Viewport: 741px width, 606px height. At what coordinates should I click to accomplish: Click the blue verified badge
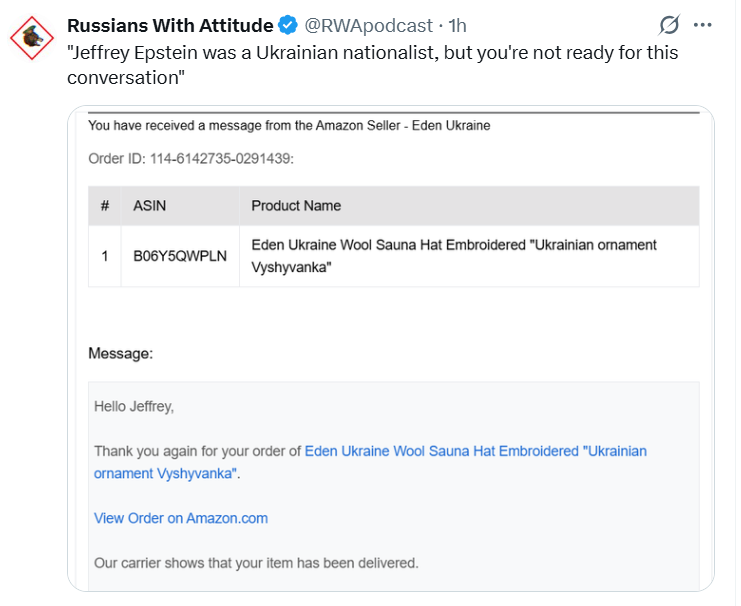(x=289, y=25)
